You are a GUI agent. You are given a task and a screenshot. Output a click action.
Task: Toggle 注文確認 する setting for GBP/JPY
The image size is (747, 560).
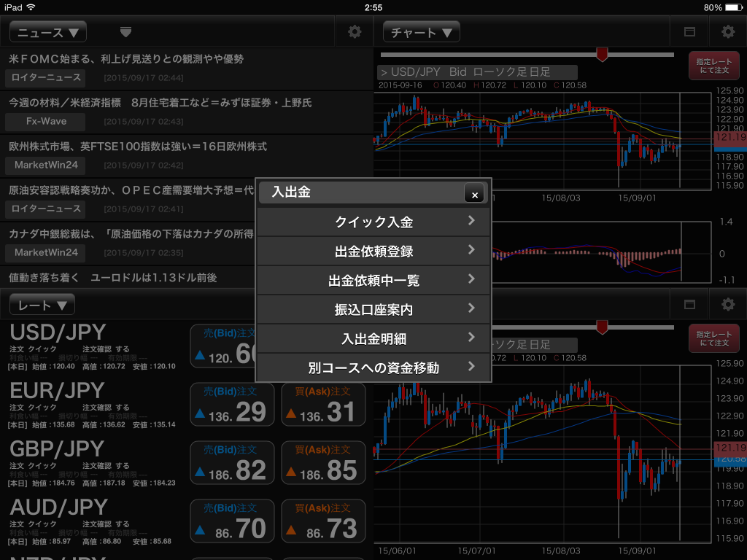click(x=106, y=466)
